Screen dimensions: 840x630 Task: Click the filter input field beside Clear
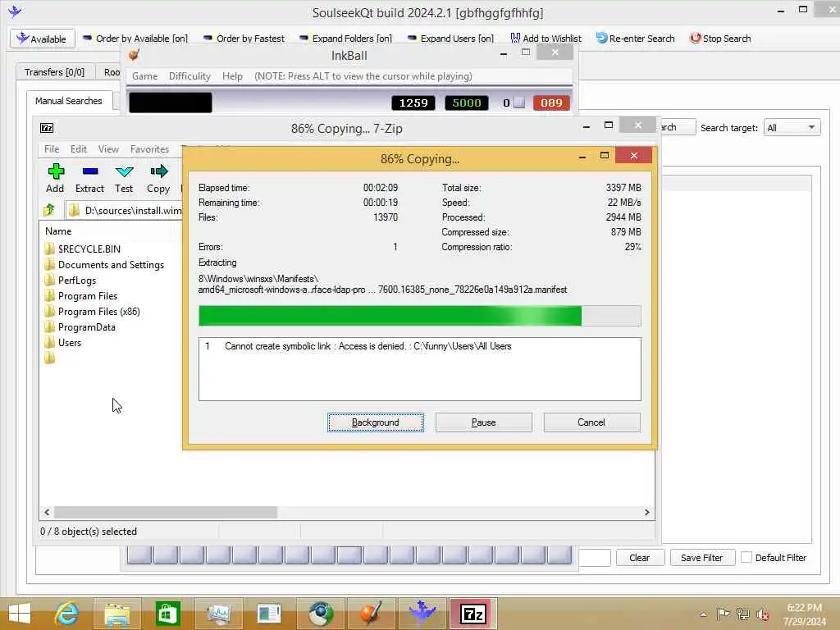coord(595,558)
